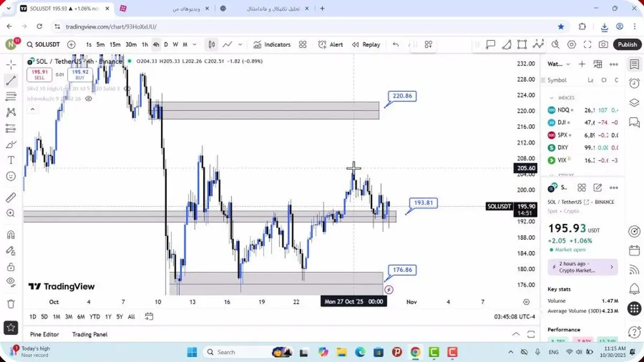Open the patterns drawing tools
This screenshot has height=362, width=644.
11,113
